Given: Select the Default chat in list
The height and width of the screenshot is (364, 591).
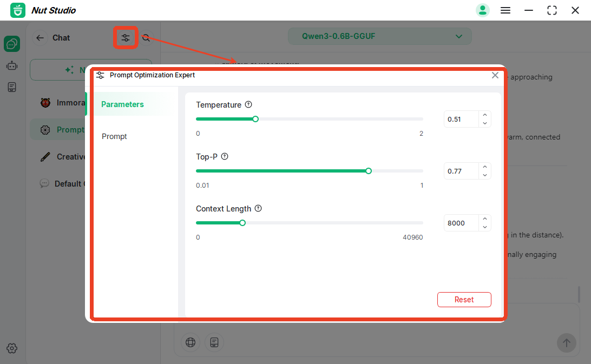Looking at the screenshot, I should click(x=62, y=183).
